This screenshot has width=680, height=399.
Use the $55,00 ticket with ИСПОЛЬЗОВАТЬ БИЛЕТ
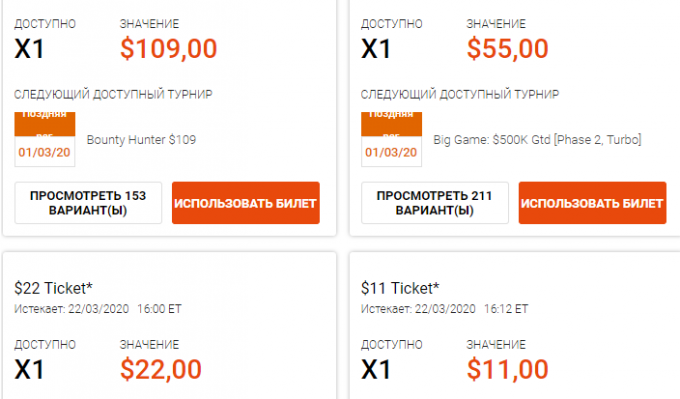(592, 203)
